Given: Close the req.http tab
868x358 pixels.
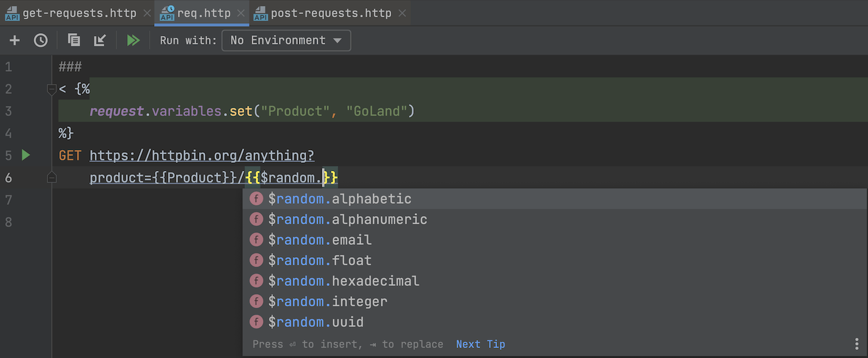Looking at the screenshot, I should pos(241,13).
